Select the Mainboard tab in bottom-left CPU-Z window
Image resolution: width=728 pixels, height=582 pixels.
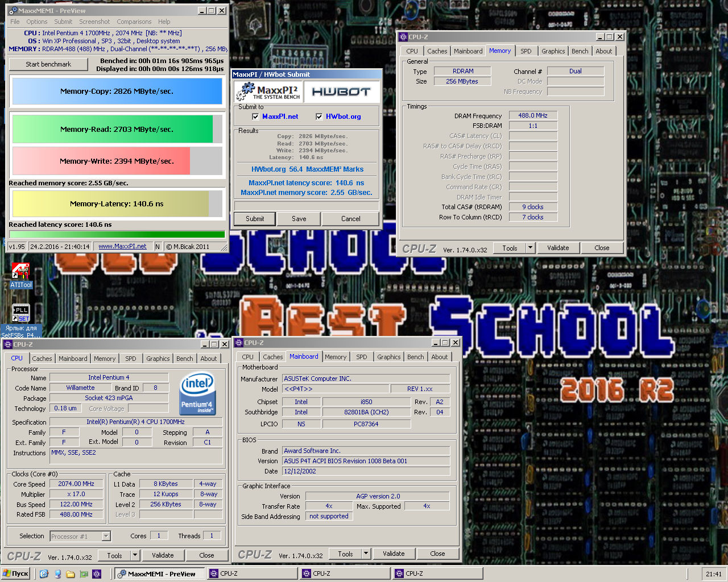(x=73, y=359)
